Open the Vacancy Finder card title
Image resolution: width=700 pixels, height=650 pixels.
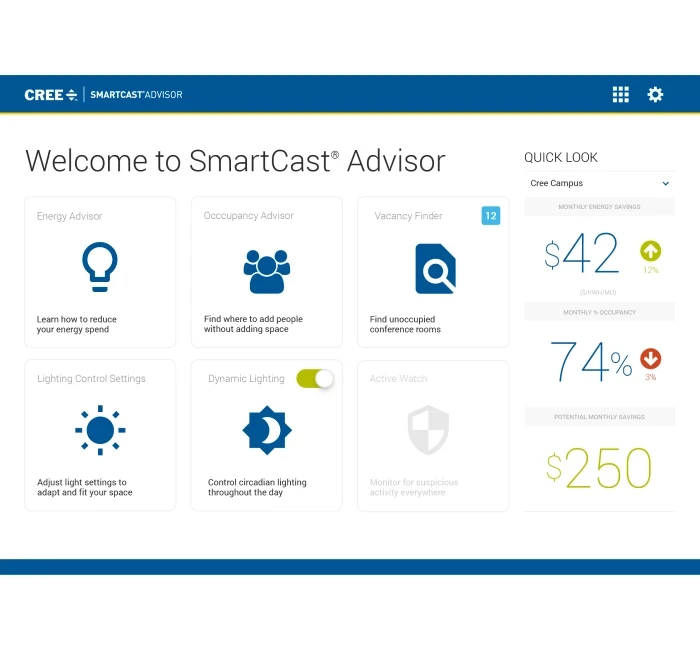coord(408,216)
